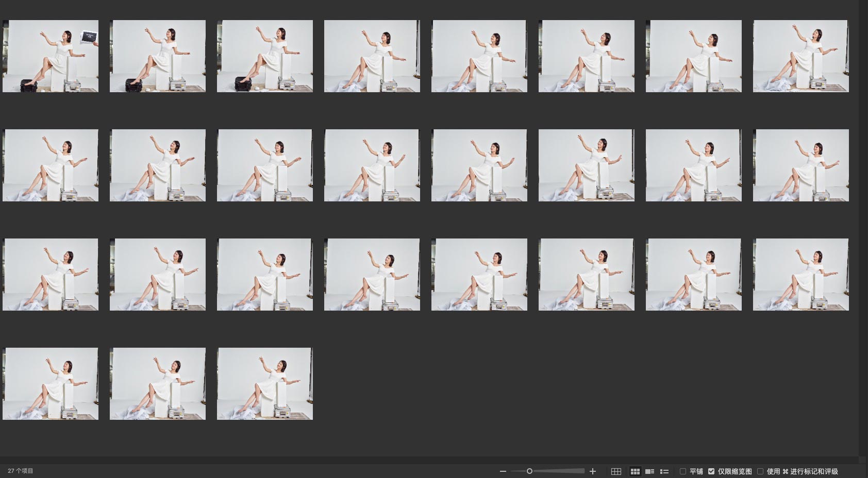
Task: Click the thumbnail size slider handle
Action: point(529,471)
